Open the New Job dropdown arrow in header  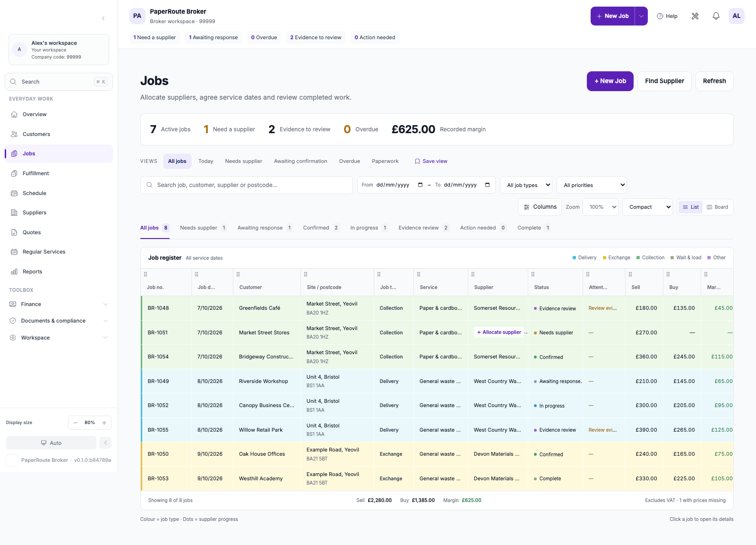point(641,16)
